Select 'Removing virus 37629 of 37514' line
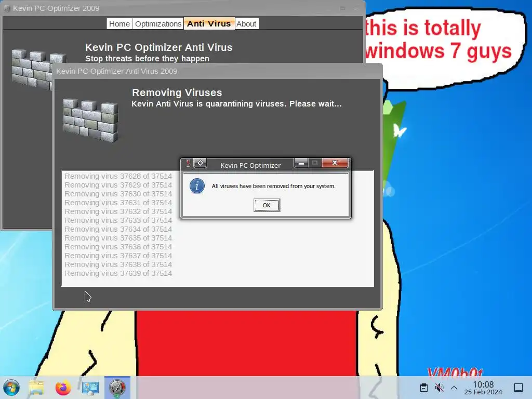 point(118,185)
